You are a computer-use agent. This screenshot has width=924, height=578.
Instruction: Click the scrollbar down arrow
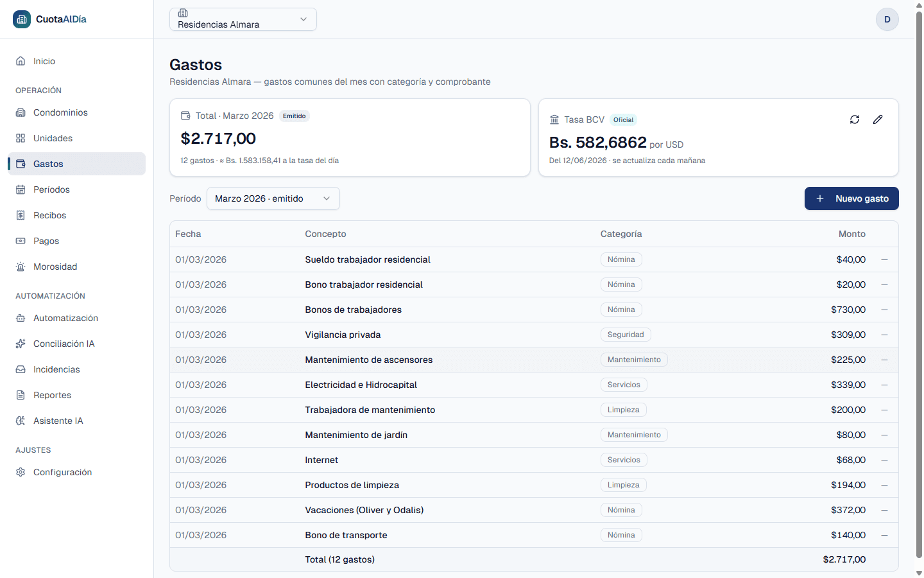pos(919,572)
